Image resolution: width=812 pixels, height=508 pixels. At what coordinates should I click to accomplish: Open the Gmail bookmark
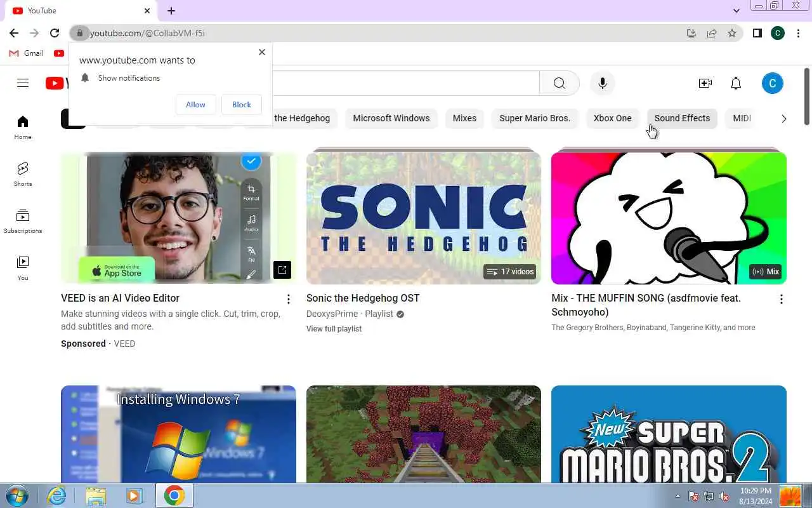[x=26, y=53]
